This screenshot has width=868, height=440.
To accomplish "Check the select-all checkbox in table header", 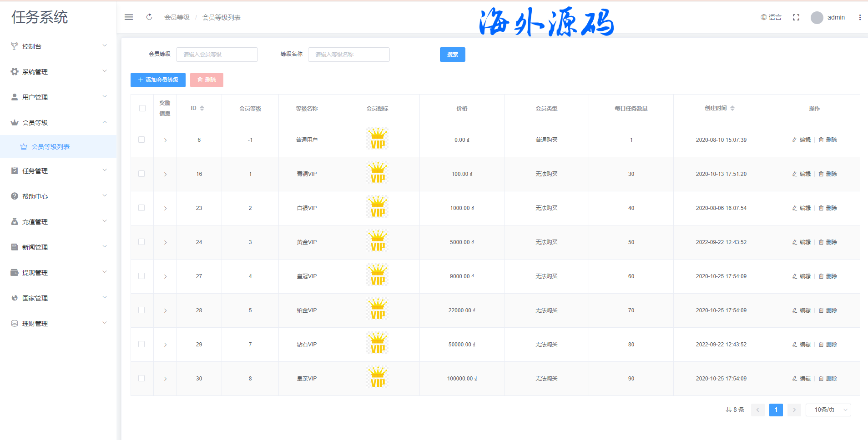I will pyautogui.click(x=142, y=108).
